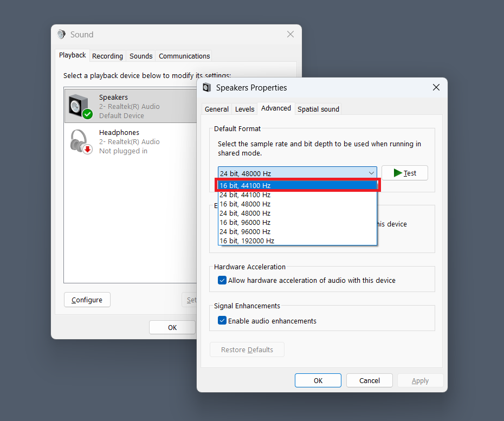Click the Speakers Properties title bar icon
This screenshot has height=421, width=504.
206,88
